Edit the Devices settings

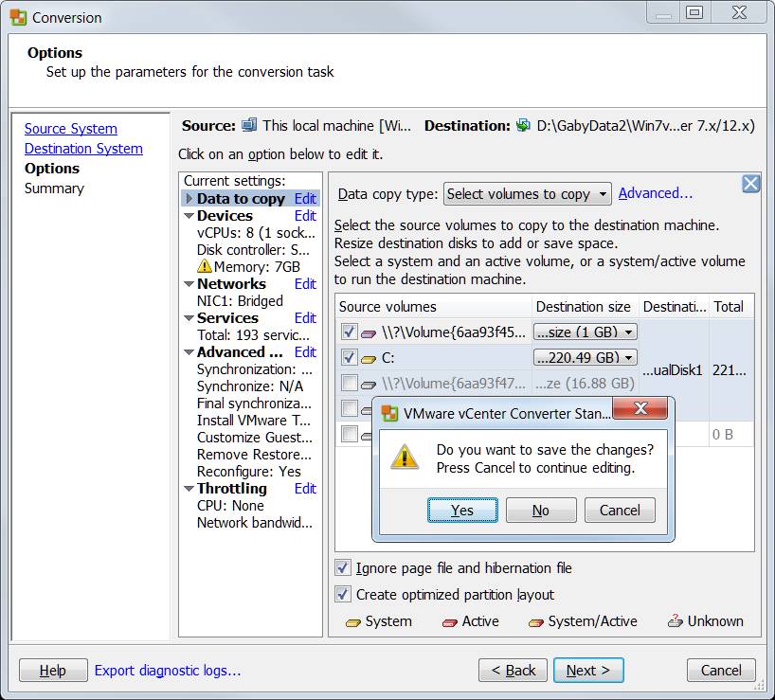[x=305, y=216]
